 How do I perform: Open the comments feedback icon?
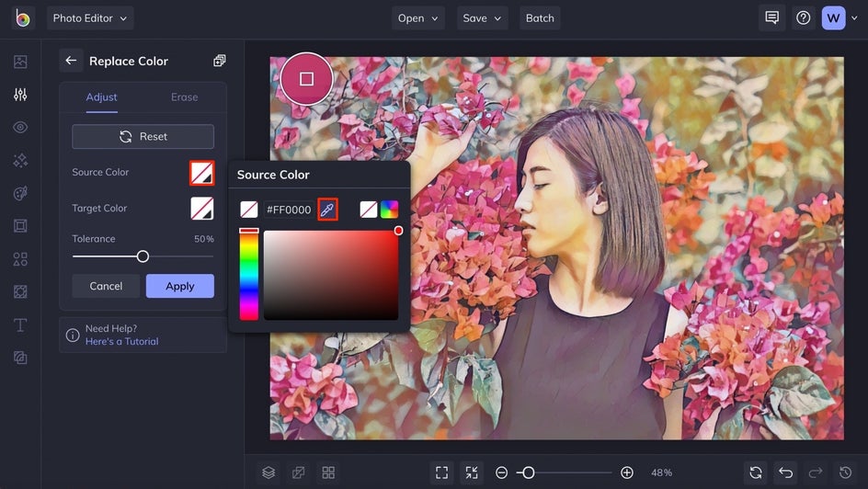[x=771, y=17]
